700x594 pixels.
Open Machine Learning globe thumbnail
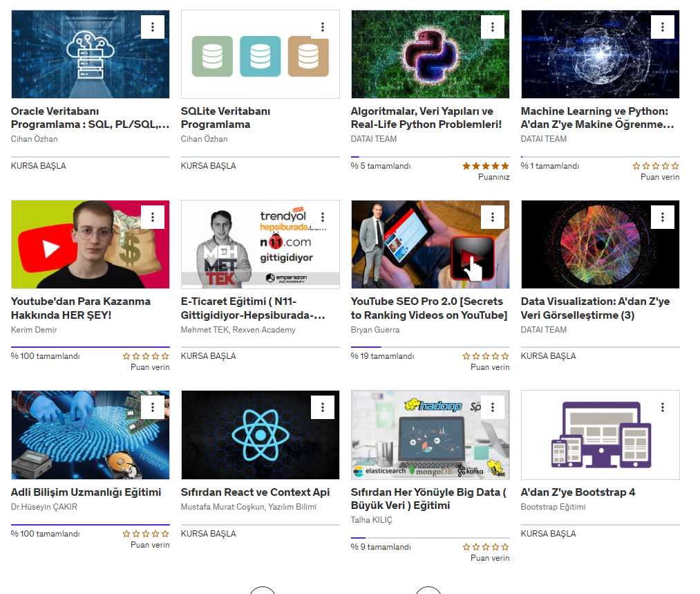click(x=600, y=54)
